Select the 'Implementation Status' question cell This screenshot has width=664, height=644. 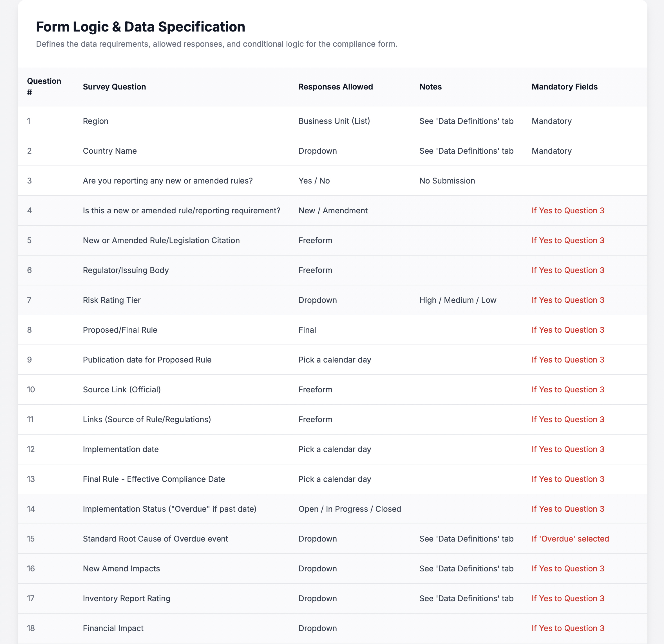tap(169, 509)
